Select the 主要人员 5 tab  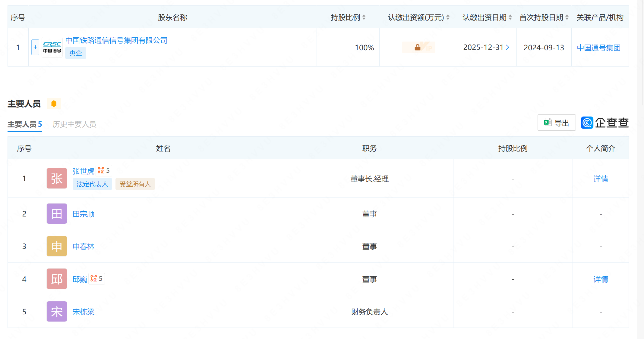25,124
